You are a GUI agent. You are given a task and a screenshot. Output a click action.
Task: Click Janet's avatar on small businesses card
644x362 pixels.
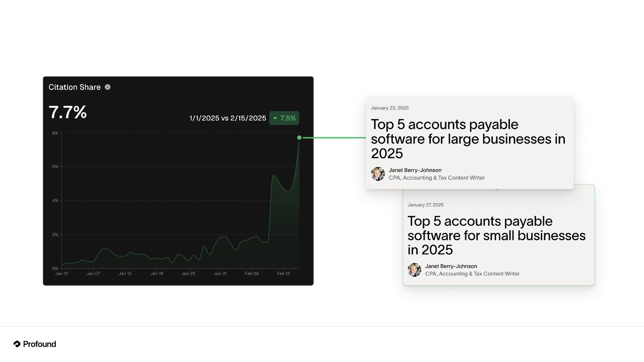coord(415,270)
